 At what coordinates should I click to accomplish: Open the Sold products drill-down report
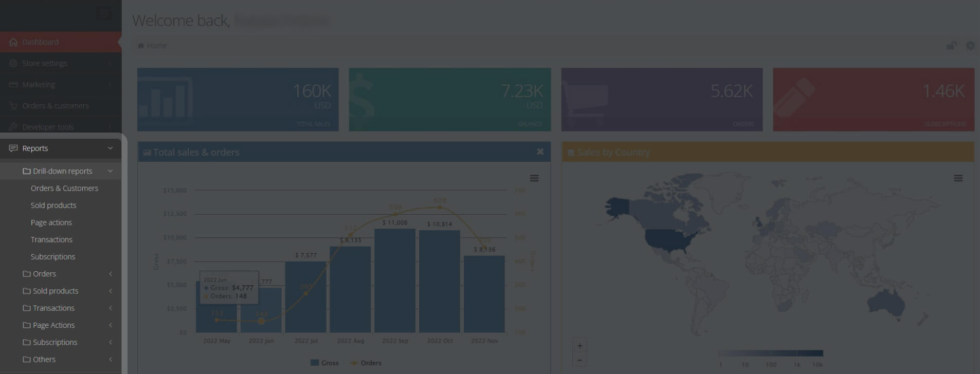[x=53, y=205]
